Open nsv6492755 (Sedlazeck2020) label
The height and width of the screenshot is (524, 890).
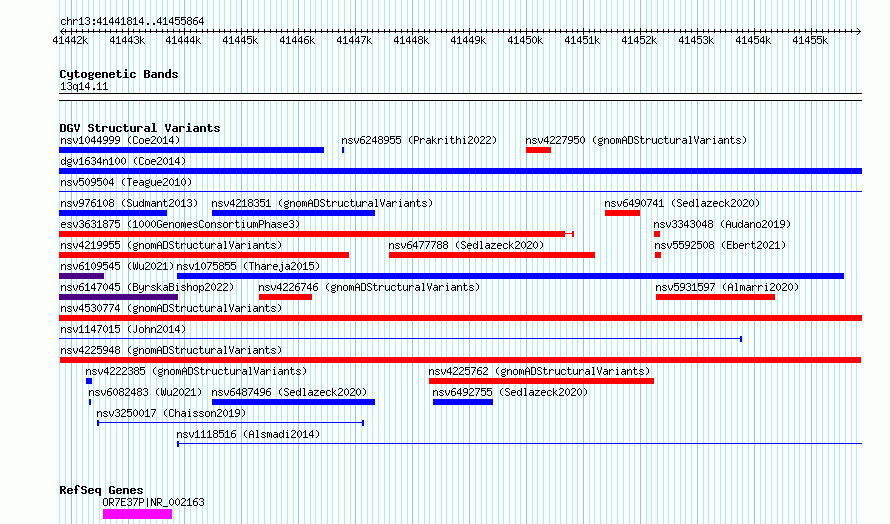pyautogui.click(x=510, y=392)
